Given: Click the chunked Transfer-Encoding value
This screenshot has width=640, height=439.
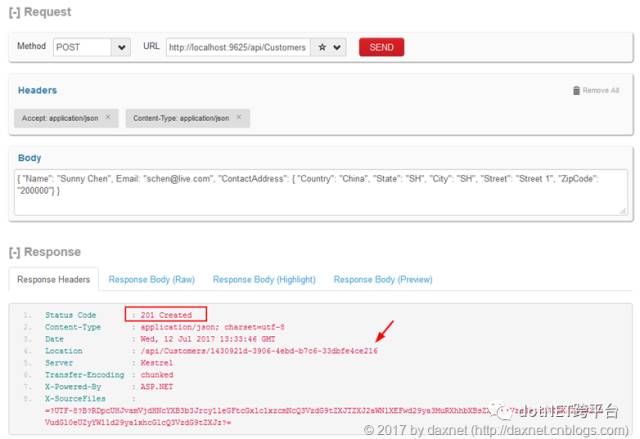Looking at the screenshot, I should click(157, 375).
